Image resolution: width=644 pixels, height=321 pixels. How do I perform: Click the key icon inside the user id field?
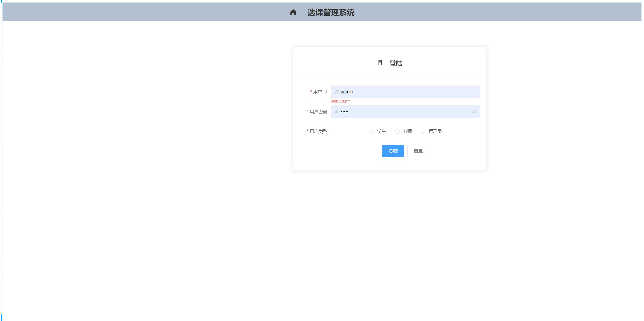pos(337,92)
